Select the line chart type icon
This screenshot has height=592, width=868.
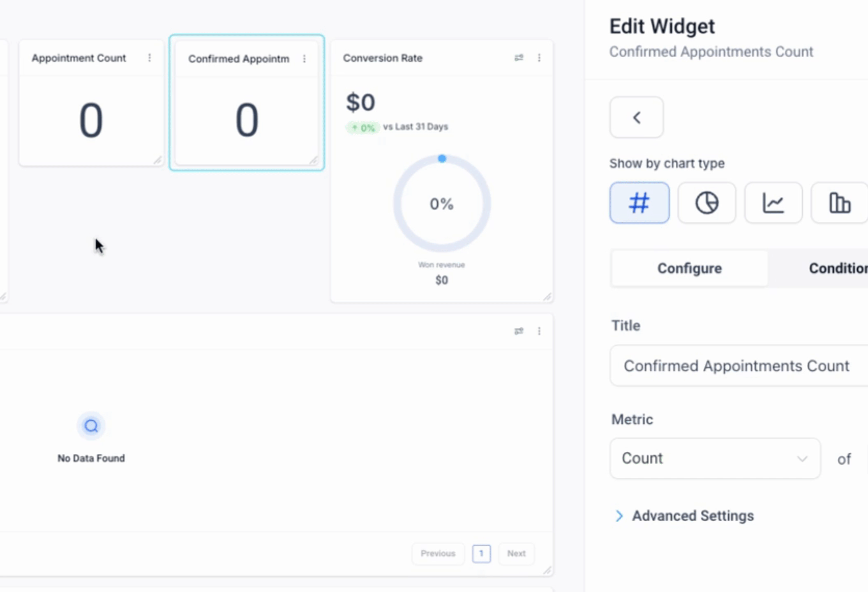tap(773, 203)
